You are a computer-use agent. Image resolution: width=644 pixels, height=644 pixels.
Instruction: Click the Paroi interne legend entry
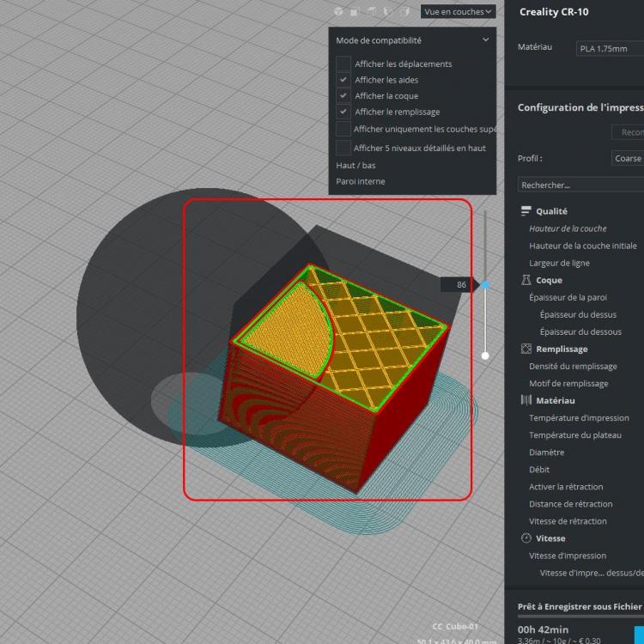pyautogui.click(x=361, y=181)
